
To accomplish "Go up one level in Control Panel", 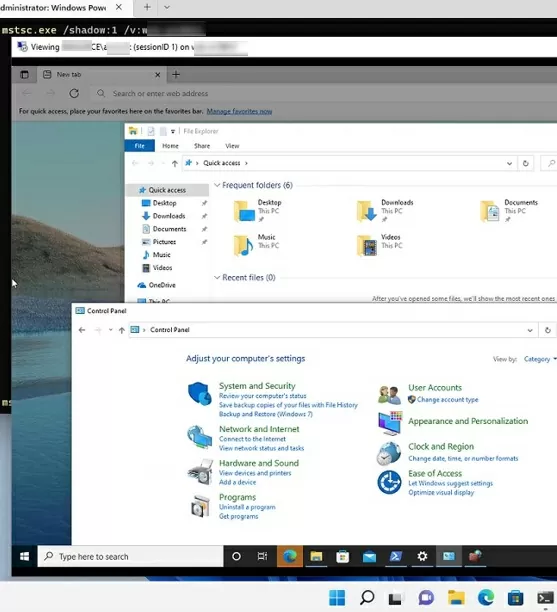I will coord(121,330).
